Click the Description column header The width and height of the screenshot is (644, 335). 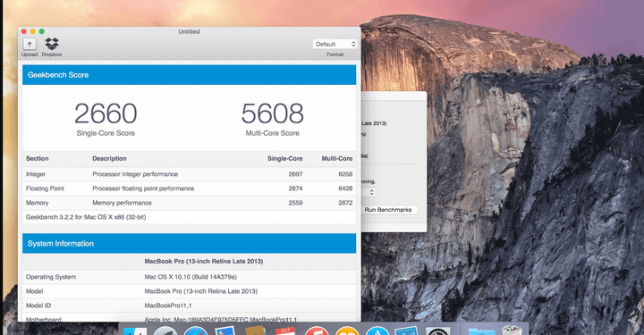click(x=109, y=159)
